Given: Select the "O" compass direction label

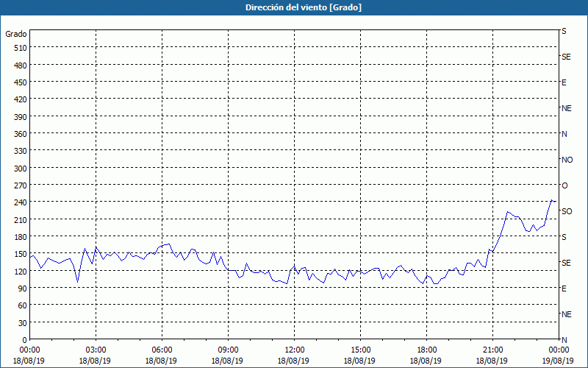Looking at the screenshot, I should [x=564, y=185].
